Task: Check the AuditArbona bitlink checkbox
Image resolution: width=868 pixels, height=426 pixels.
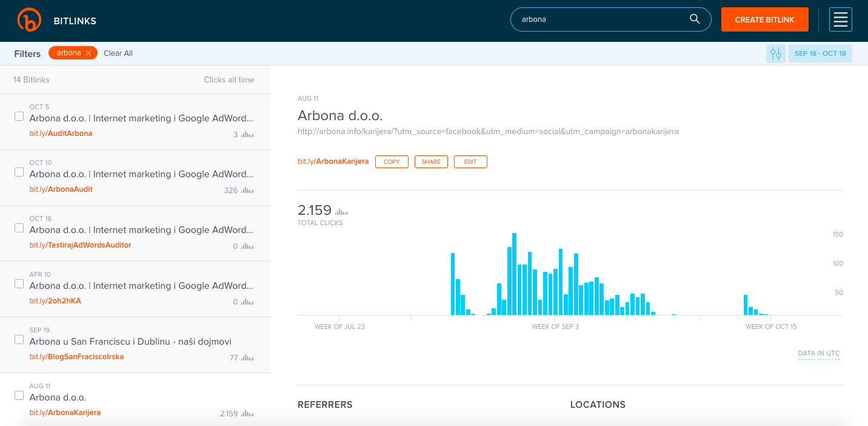Action: 19,117
